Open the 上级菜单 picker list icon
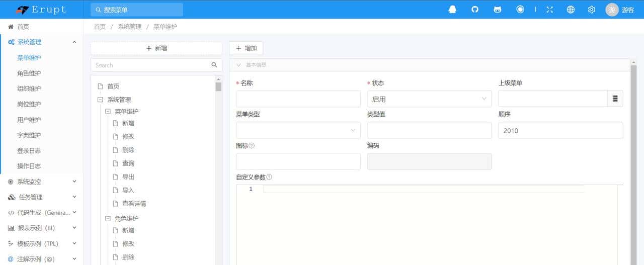Viewport: 644px width, 265px height. coord(615,99)
